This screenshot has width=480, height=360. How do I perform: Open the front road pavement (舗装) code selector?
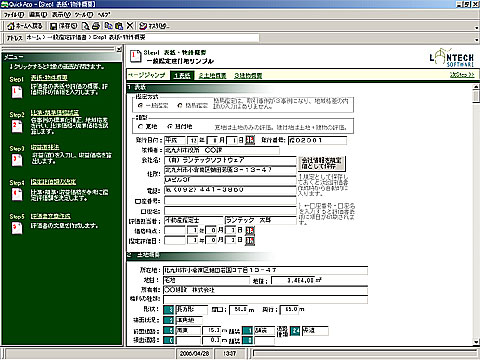(x=247, y=331)
